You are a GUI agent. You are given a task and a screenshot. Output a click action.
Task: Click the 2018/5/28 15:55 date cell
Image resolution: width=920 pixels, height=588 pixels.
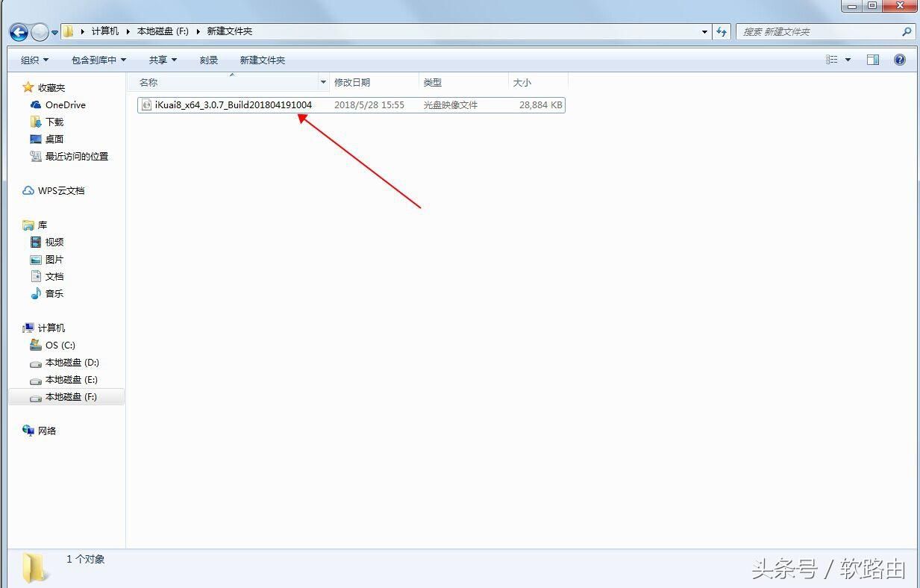click(369, 105)
